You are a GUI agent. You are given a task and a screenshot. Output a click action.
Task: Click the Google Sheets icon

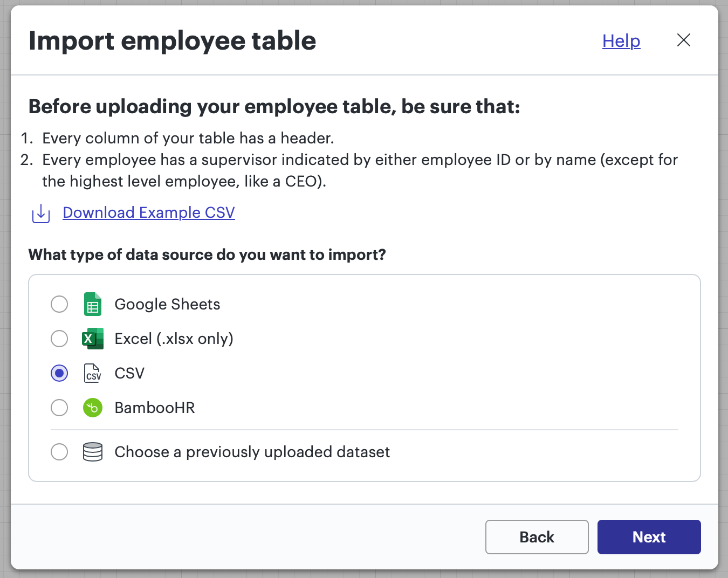click(x=92, y=304)
